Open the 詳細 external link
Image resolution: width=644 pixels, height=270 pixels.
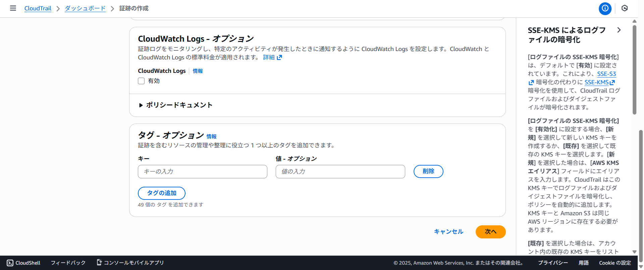click(x=272, y=57)
